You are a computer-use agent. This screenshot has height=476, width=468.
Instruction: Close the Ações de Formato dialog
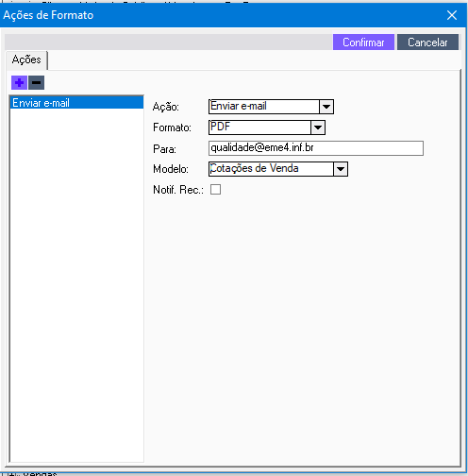452,15
